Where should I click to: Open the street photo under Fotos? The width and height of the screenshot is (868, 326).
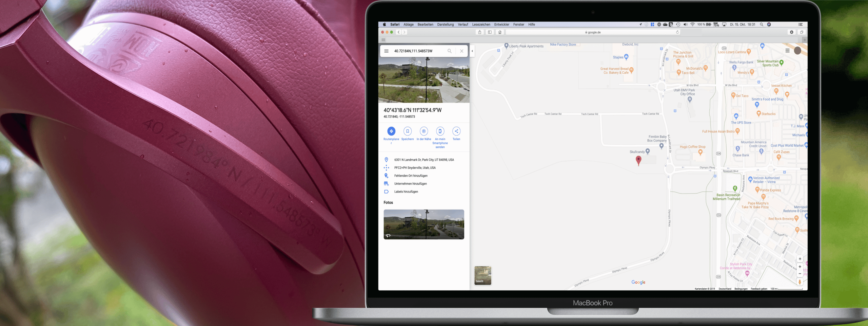coord(423,224)
